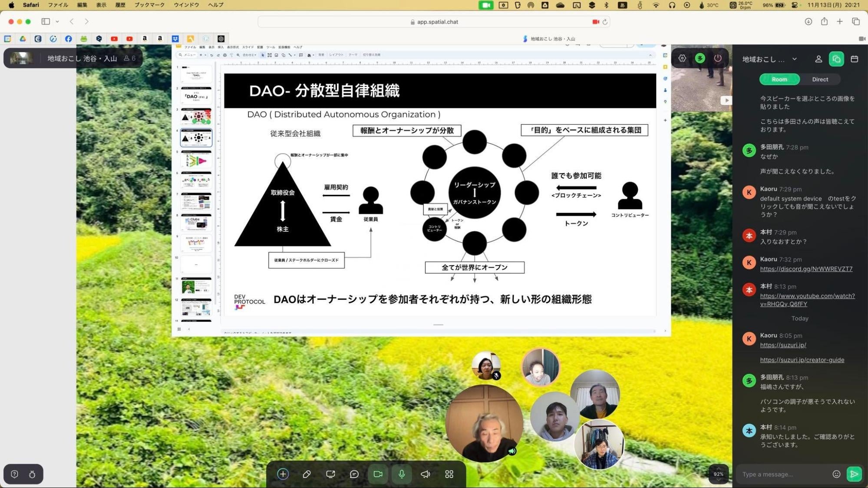Open screen sharing from the bottom toolbar
Screen dimensions: 868x488
coord(330,474)
